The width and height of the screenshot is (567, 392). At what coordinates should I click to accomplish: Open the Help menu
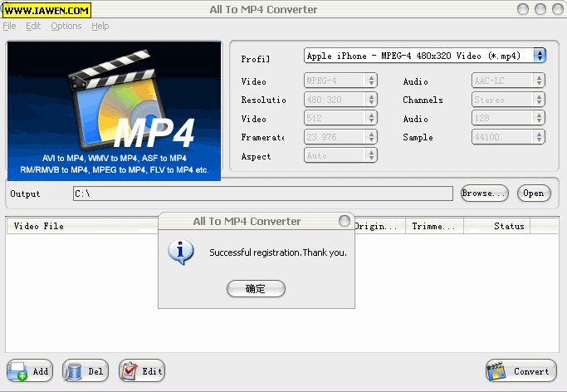[x=100, y=26]
